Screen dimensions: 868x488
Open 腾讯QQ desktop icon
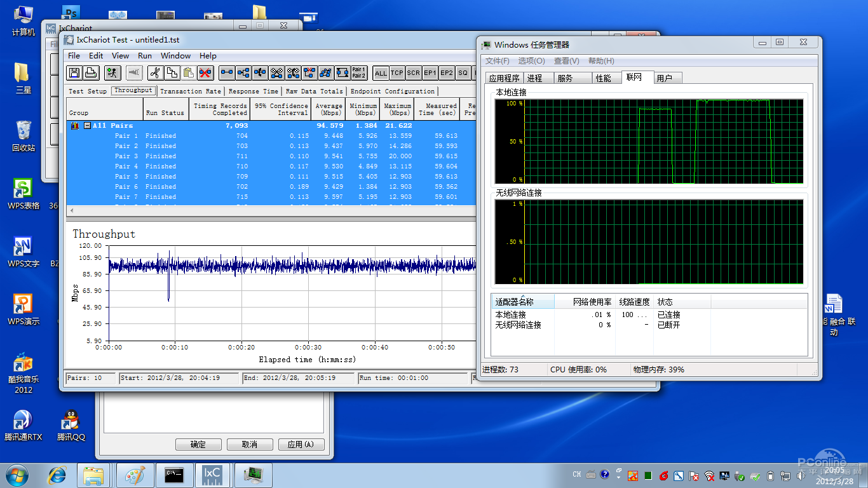click(x=71, y=425)
